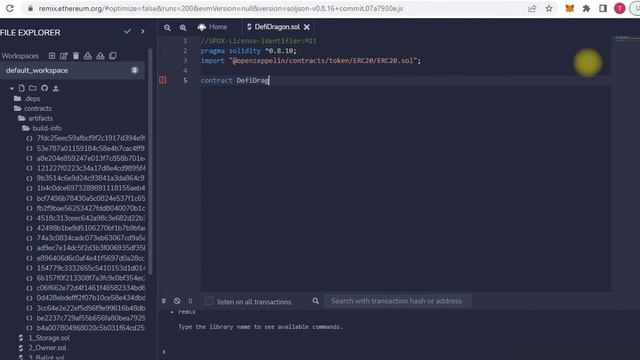The width and height of the screenshot is (640, 360).
Task: Toggle listen on all transactions checkbox
Action: click(209, 301)
